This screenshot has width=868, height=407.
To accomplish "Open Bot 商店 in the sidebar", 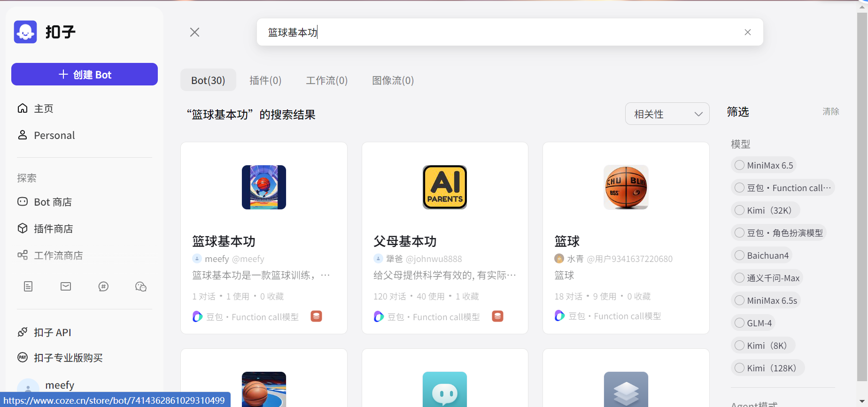I will (x=53, y=202).
